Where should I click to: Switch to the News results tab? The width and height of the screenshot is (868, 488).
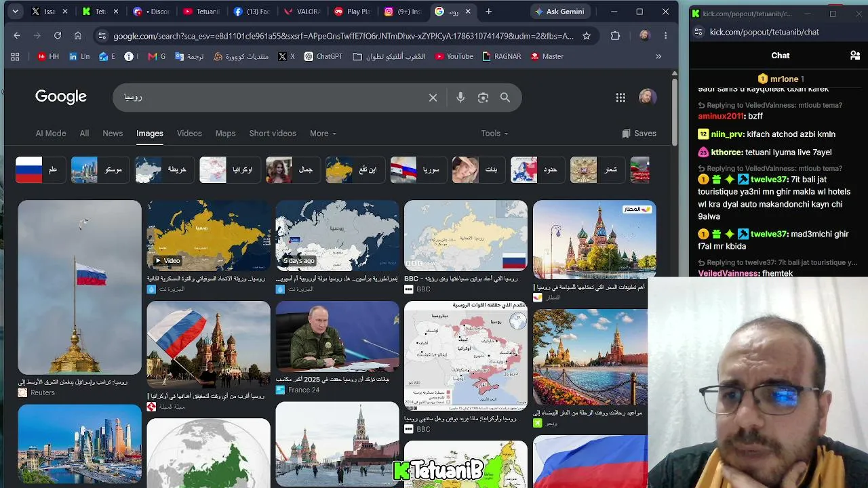pyautogui.click(x=113, y=134)
